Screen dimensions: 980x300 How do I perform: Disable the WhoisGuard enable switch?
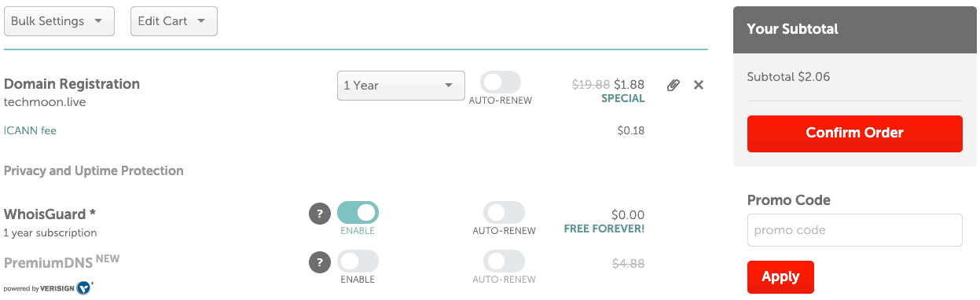click(x=358, y=213)
